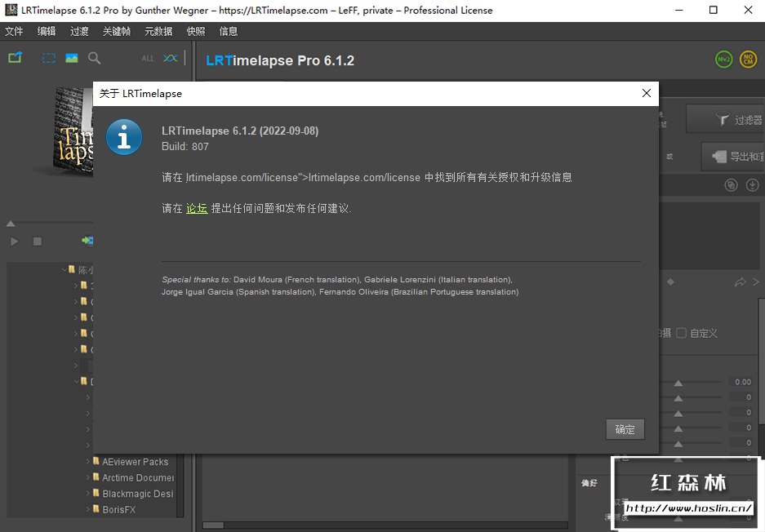Stop preview with the square stop button

tap(37, 242)
